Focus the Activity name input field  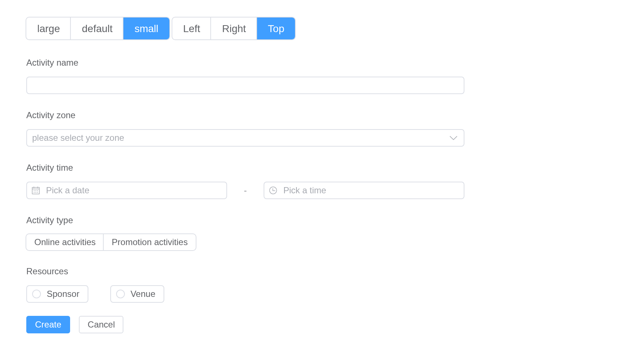point(245,85)
